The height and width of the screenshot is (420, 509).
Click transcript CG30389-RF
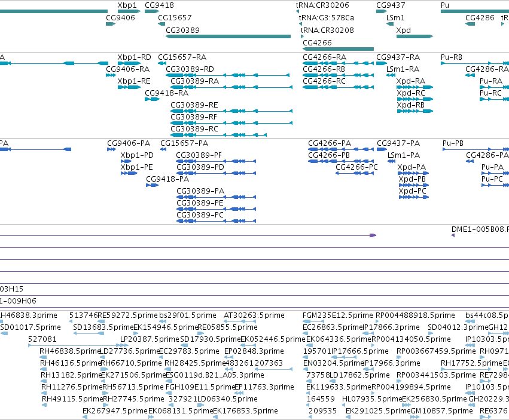(194, 117)
